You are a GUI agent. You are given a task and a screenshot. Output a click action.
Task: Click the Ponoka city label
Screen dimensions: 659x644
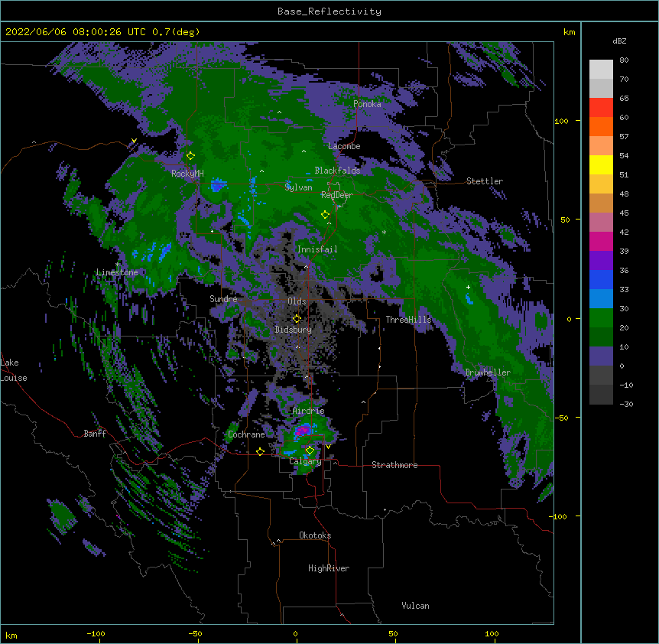[x=367, y=104]
